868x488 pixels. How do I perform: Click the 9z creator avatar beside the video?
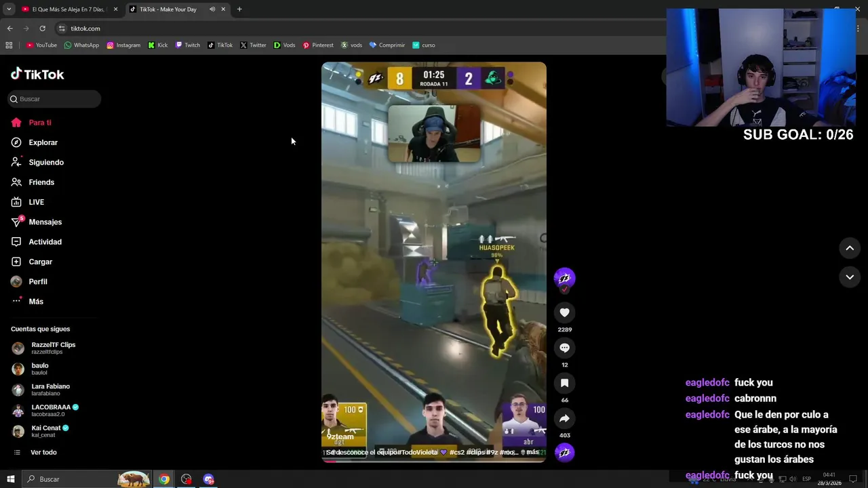point(564,278)
